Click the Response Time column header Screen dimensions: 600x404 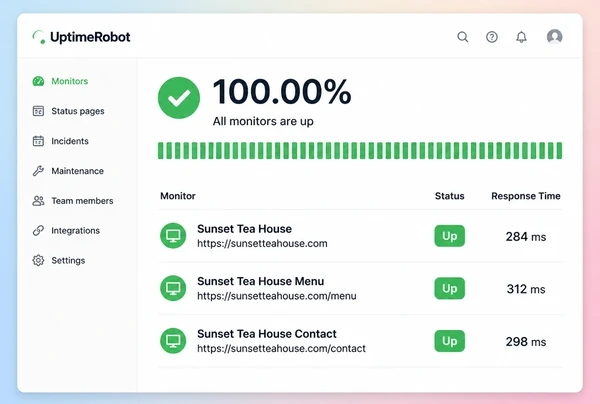(x=526, y=196)
